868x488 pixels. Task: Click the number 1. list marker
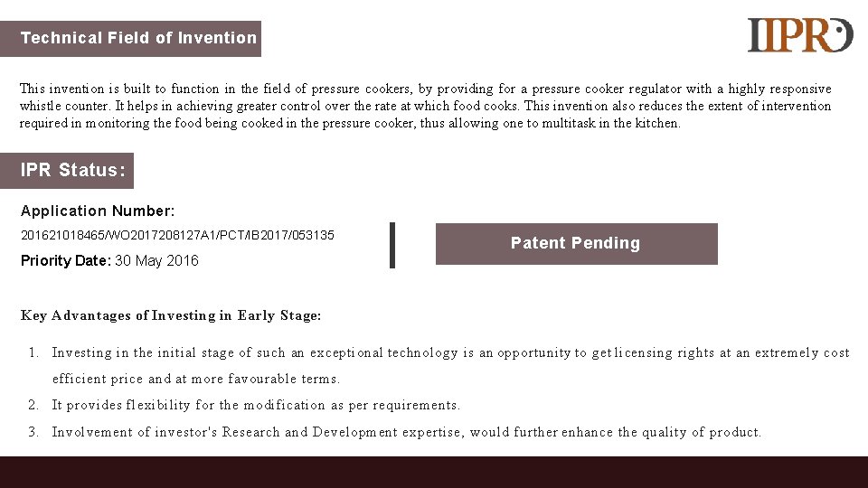point(33,353)
